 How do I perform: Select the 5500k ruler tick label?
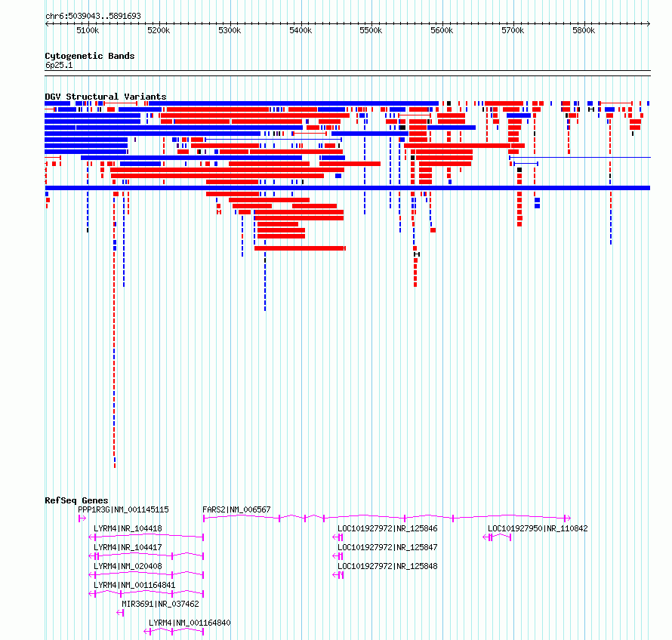pyautogui.click(x=371, y=30)
